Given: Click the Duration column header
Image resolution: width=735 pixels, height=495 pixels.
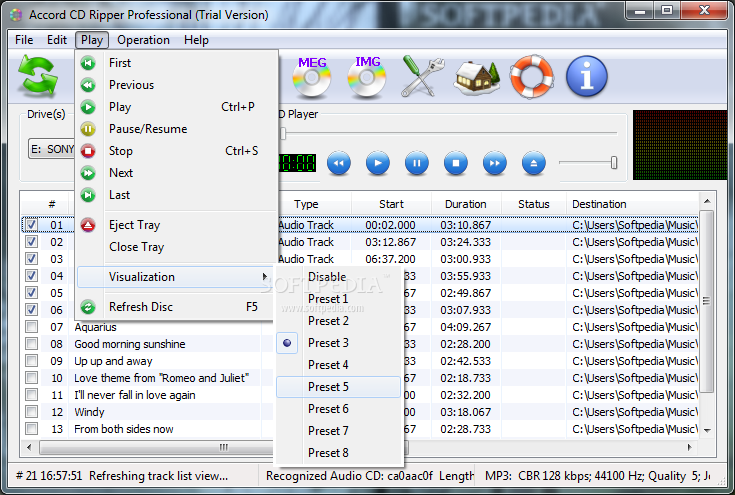Looking at the screenshot, I should point(466,204).
